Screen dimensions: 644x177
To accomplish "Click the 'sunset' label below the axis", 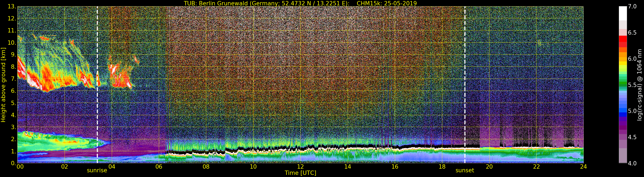I will 465,171.
